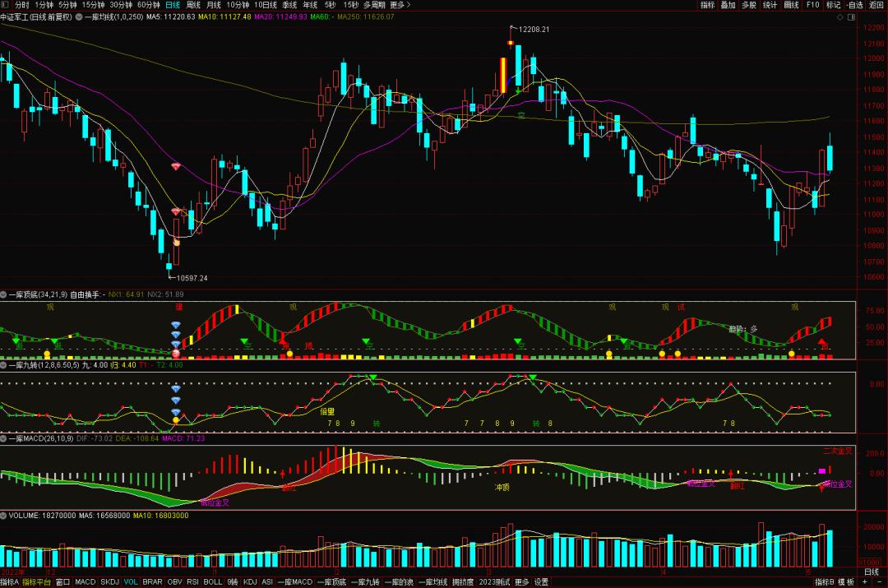Select the BRAR indicator tab

tap(152, 581)
